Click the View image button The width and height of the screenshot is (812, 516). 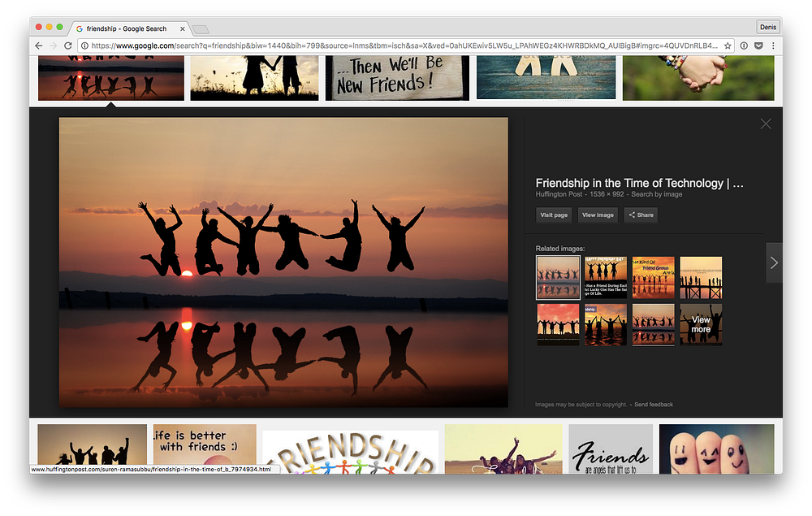pyautogui.click(x=598, y=215)
